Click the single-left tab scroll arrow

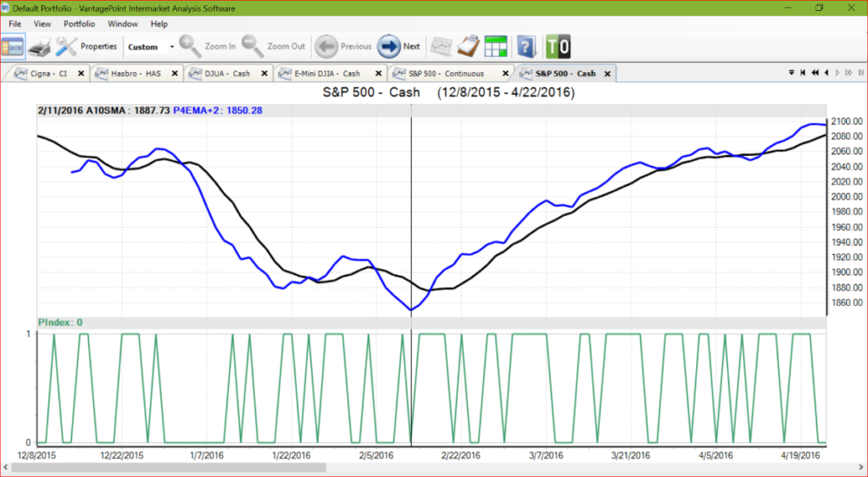(x=826, y=73)
